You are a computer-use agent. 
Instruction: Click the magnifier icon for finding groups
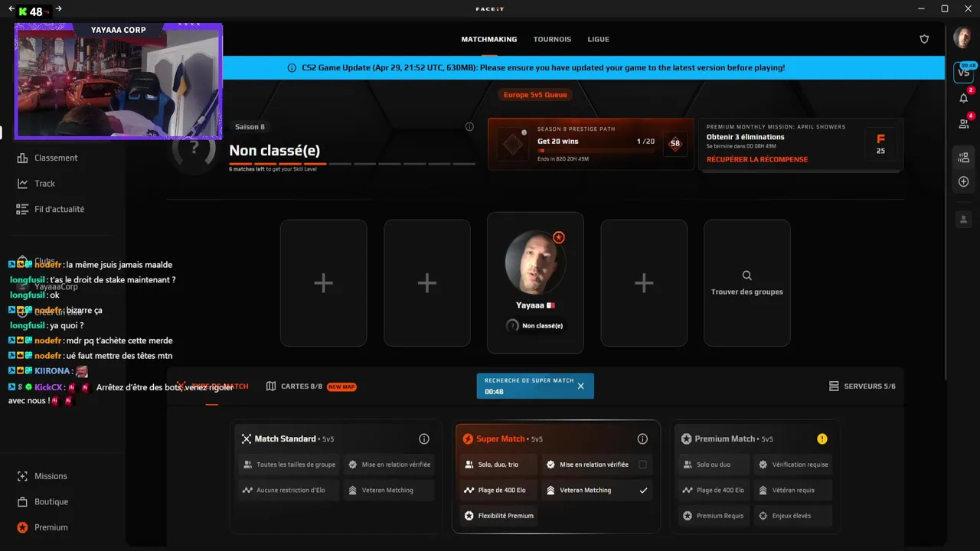(747, 275)
